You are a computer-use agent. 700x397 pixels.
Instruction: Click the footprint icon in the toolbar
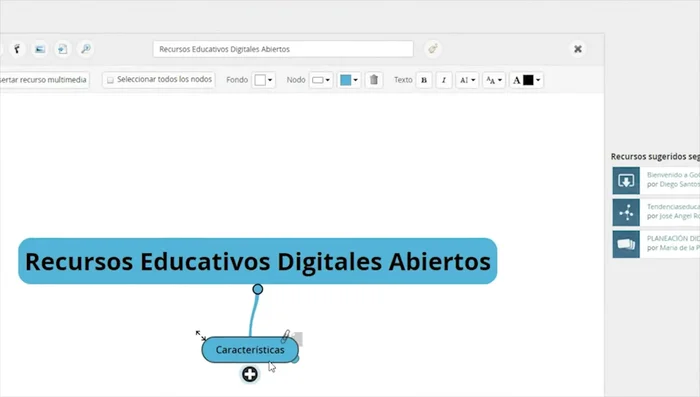pyautogui.click(x=17, y=49)
